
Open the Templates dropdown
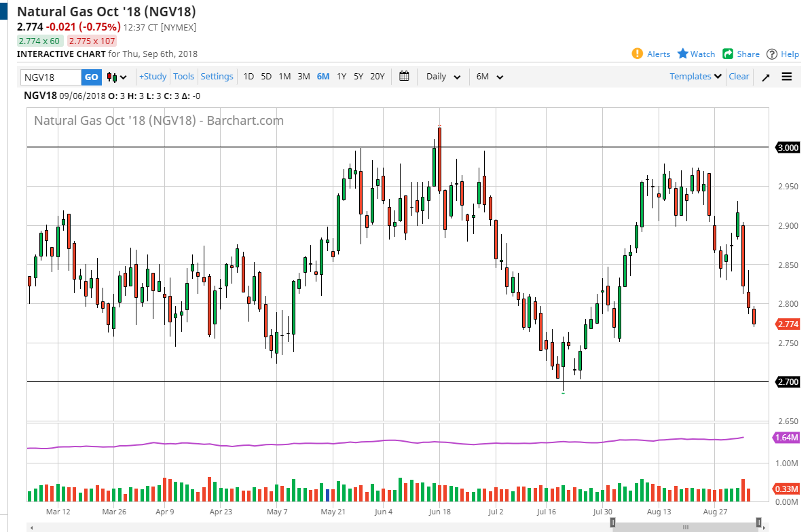pyautogui.click(x=695, y=77)
